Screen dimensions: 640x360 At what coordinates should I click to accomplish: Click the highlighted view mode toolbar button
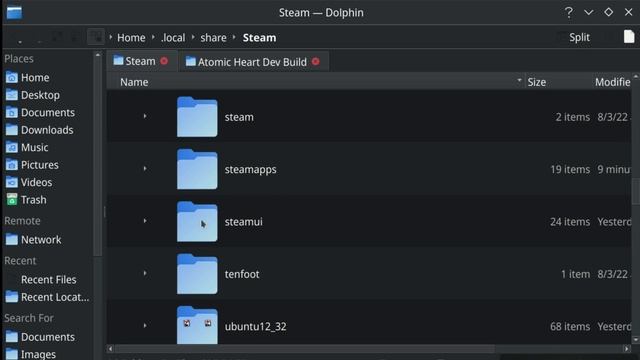96,37
